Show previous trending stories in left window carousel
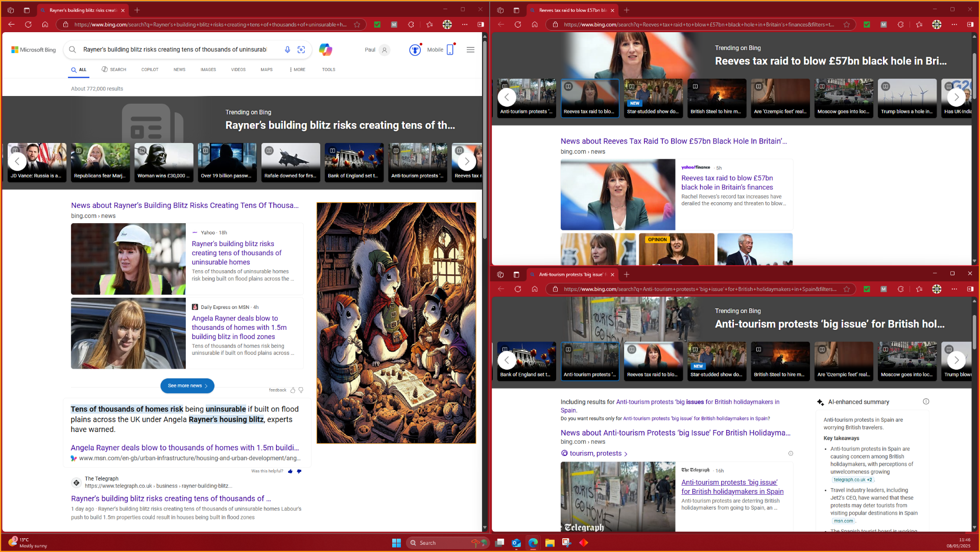 tap(17, 162)
